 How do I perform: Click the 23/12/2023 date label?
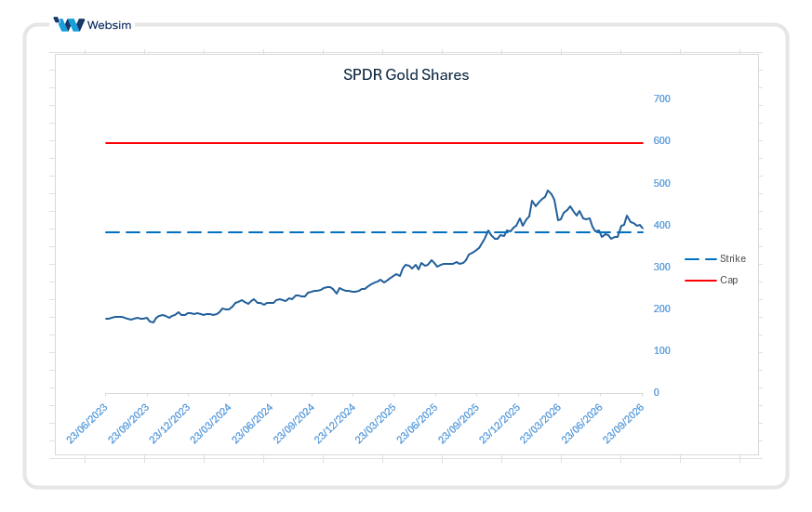coord(169,424)
